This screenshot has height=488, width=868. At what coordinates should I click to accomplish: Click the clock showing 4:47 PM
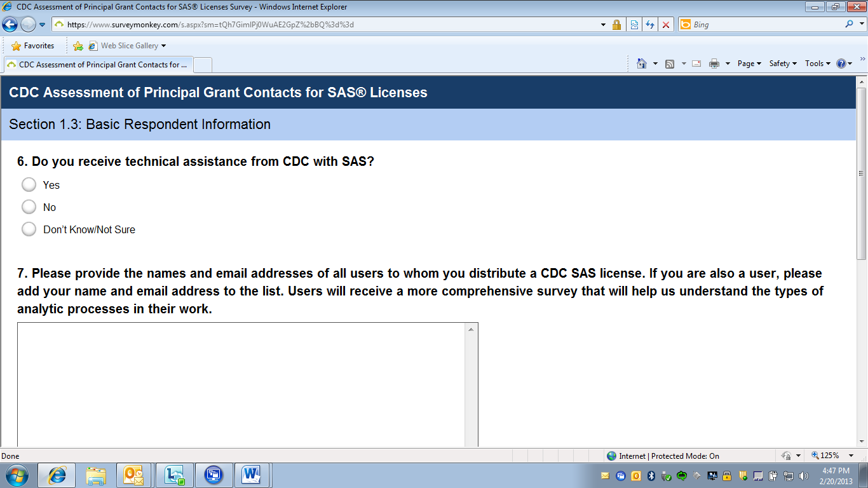[836, 476]
